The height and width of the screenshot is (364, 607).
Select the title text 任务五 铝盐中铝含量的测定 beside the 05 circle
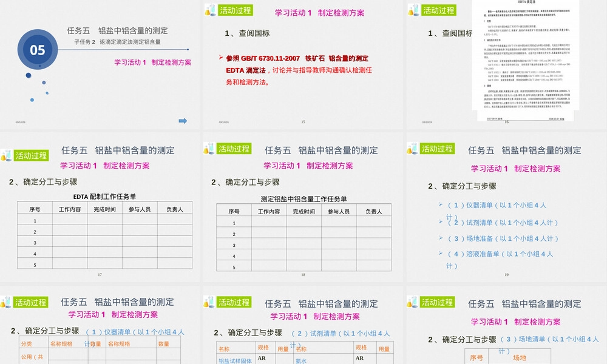click(x=117, y=30)
